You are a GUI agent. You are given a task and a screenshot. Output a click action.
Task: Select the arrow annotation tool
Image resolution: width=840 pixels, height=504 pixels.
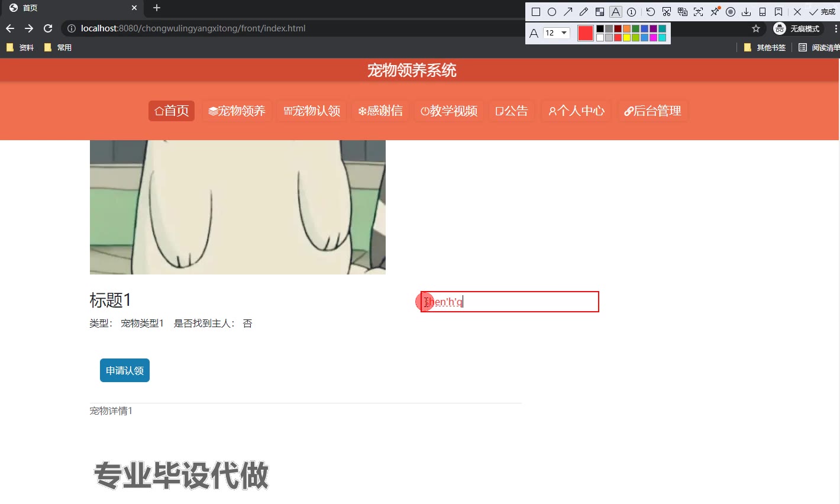click(568, 12)
